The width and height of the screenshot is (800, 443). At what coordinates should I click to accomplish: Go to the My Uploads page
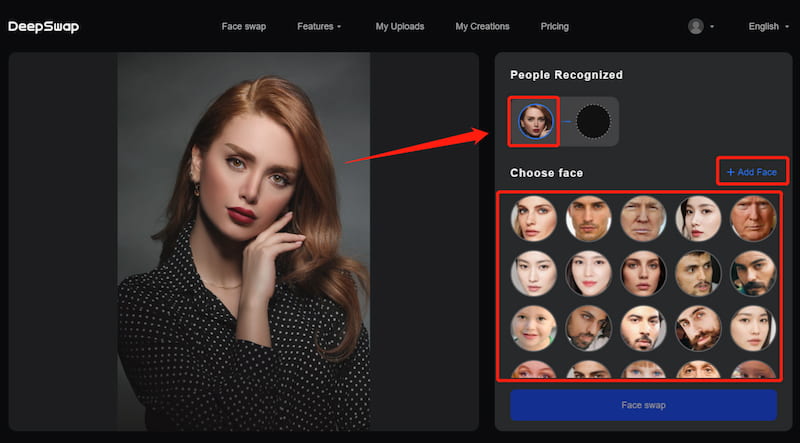coord(399,27)
